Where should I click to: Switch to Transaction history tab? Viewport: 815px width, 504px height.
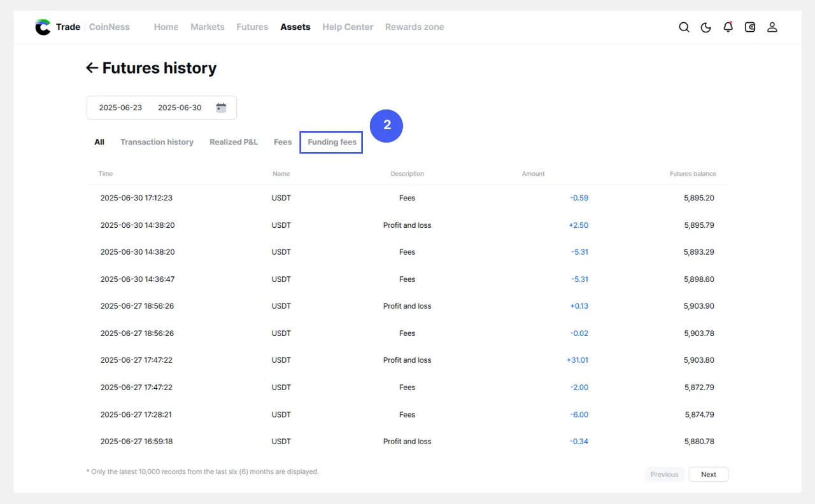click(x=157, y=142)
